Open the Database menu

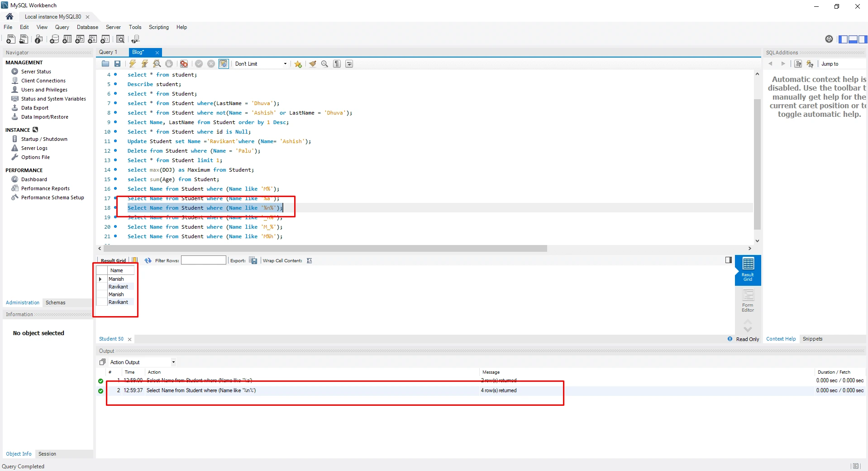pos(87,27)
